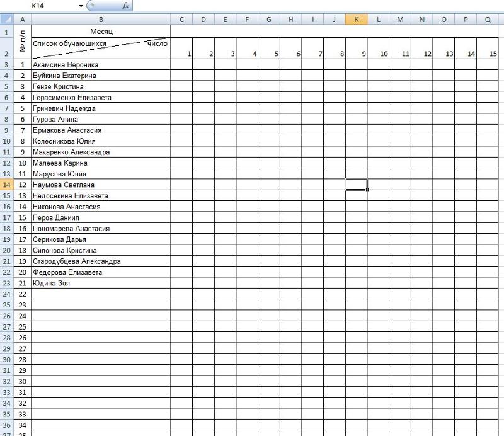This screenshot has width=504, height=436.
Task: Click student number 28 in column A
Action: 23,360
